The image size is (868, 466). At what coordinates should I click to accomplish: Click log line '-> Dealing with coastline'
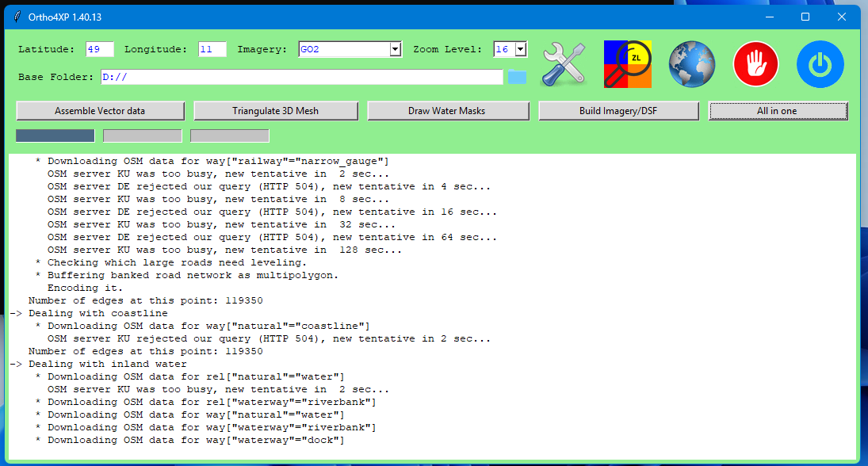click(89, 313)
